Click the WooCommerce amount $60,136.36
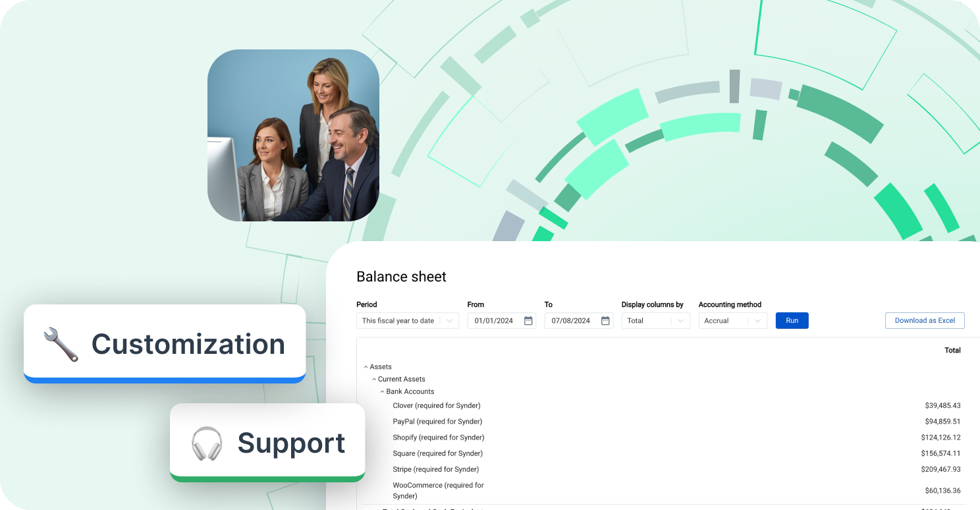Viewport: 980px width, 510px height. pyautogui.click(x=942, y=491)
